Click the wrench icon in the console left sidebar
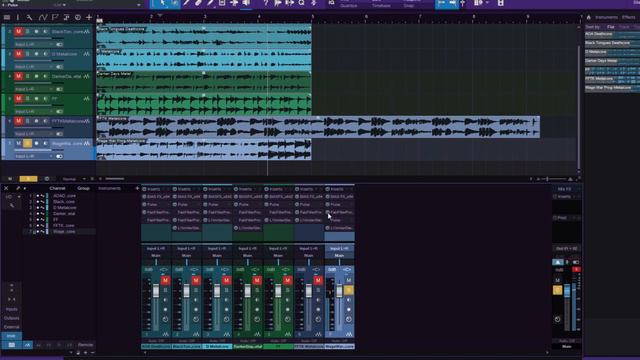Image resolution: width=640 pixels, height=360 pixels. click(12, 205)
